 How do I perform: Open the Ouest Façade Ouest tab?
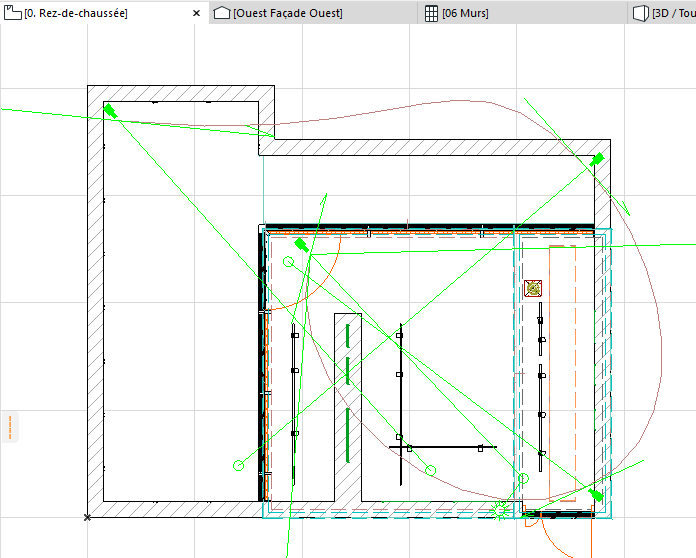coord(313,13)
